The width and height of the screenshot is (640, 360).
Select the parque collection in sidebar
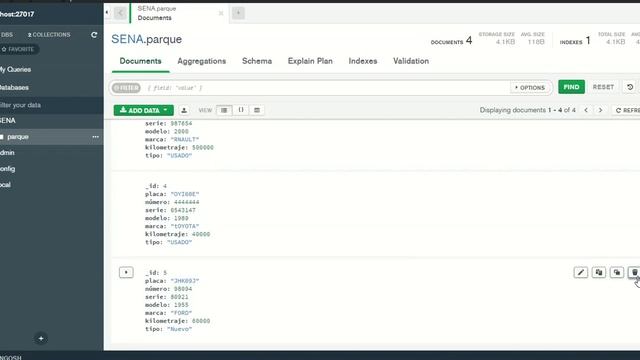click(x=18, y=137)
